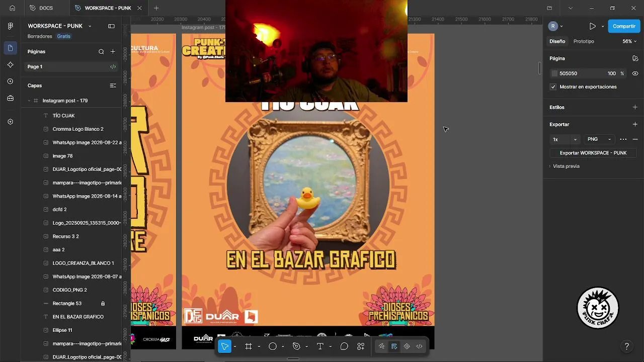Image resolution: width=644 pixels, height=362 pixels.
Task: Select the Pen tool
Action: (296, 346)
